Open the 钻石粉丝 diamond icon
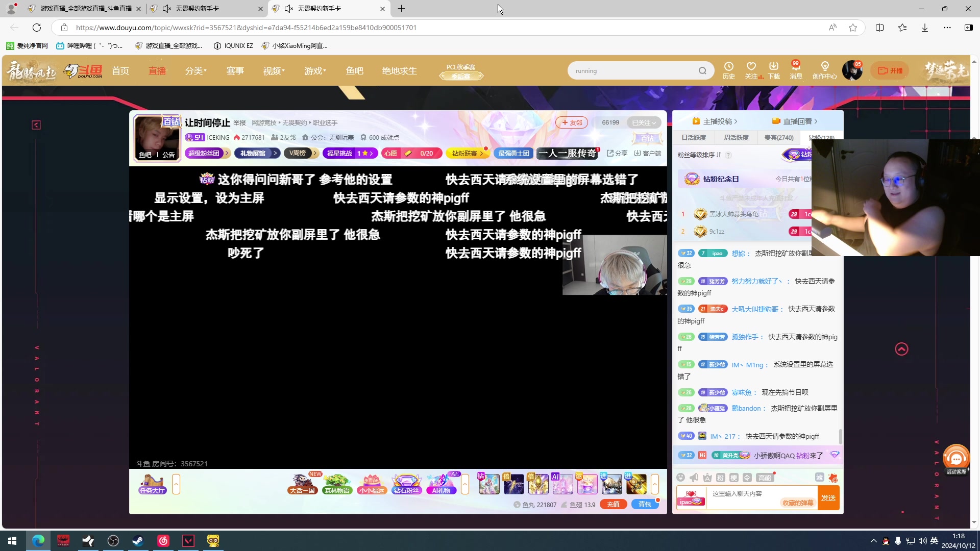 tap(406, 484)
